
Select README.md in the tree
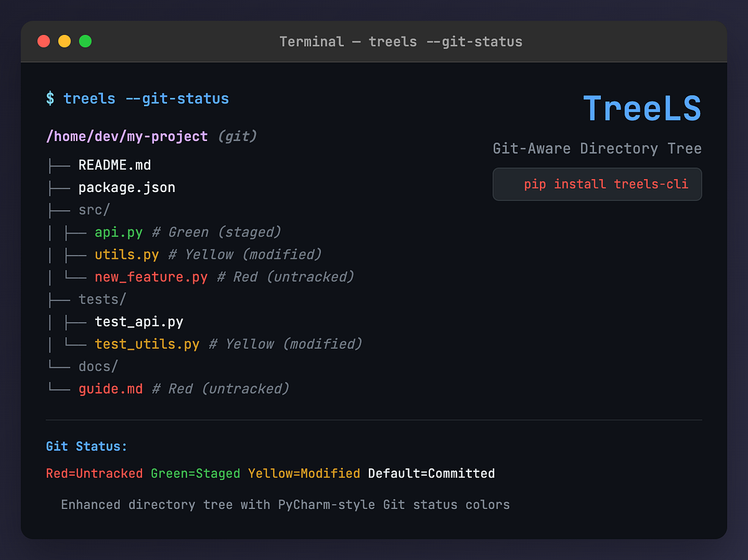(x=114, y=165)
